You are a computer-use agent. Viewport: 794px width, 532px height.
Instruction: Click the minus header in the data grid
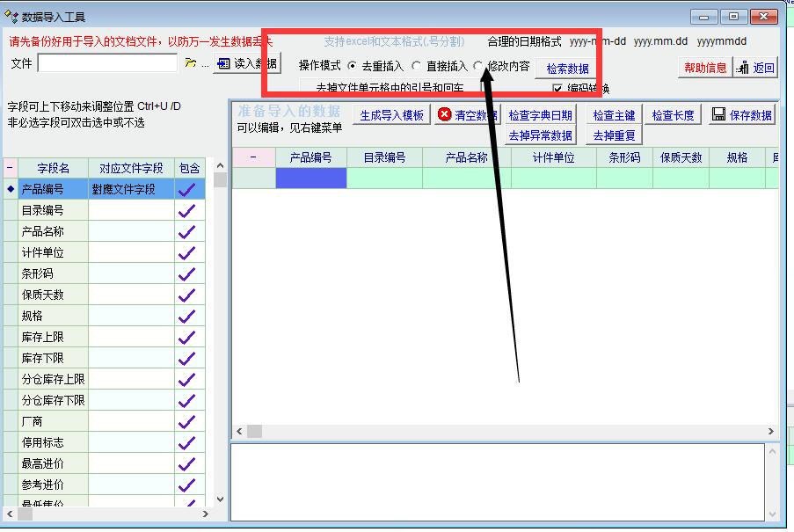[253, 157]
